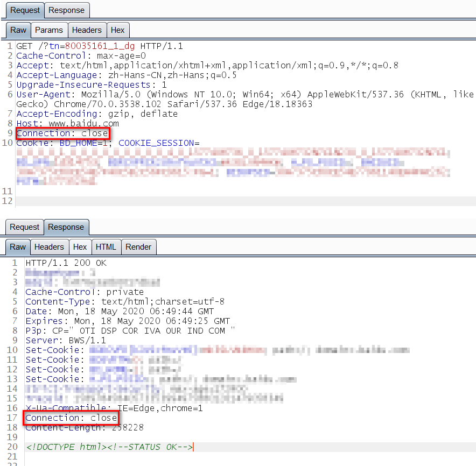
Task: Open the Params tab
Action: tap(49, 30)
